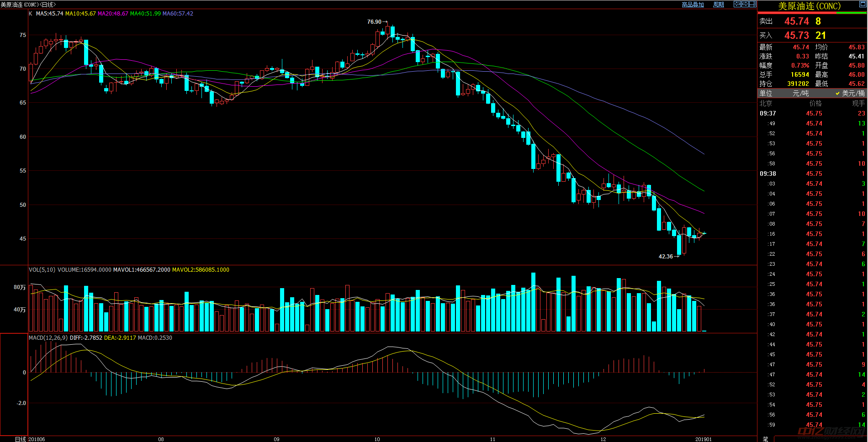The height and width of the screenshot is (442, 868).
Task: Click the right arrow navigation icon
Action: pyautogui.click(x=745, y=4)
